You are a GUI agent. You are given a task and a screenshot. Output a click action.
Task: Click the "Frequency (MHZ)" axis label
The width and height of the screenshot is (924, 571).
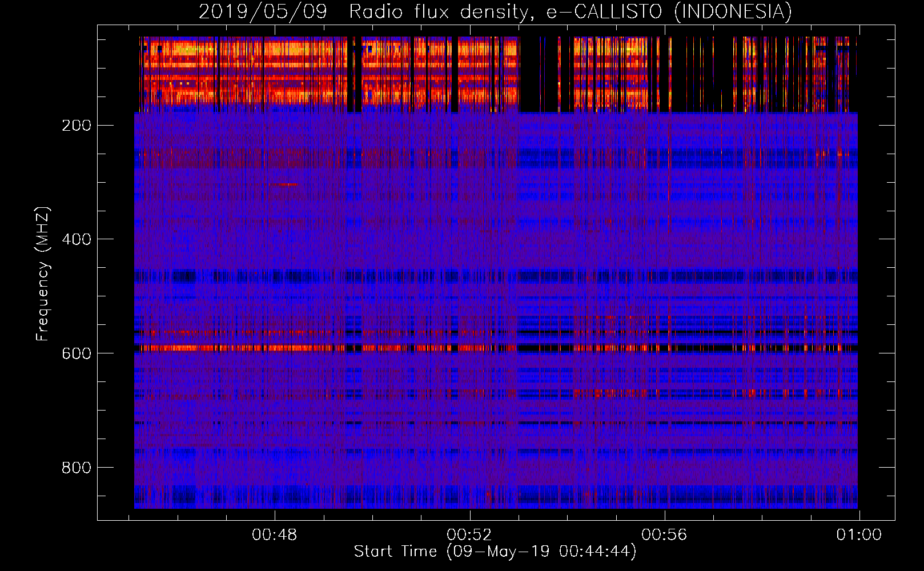click(43, 274)
